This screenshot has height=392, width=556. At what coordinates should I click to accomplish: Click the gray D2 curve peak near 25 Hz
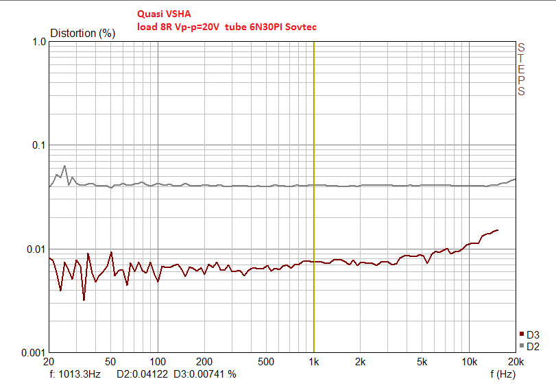pyautogui.click(x=64, y=166)
